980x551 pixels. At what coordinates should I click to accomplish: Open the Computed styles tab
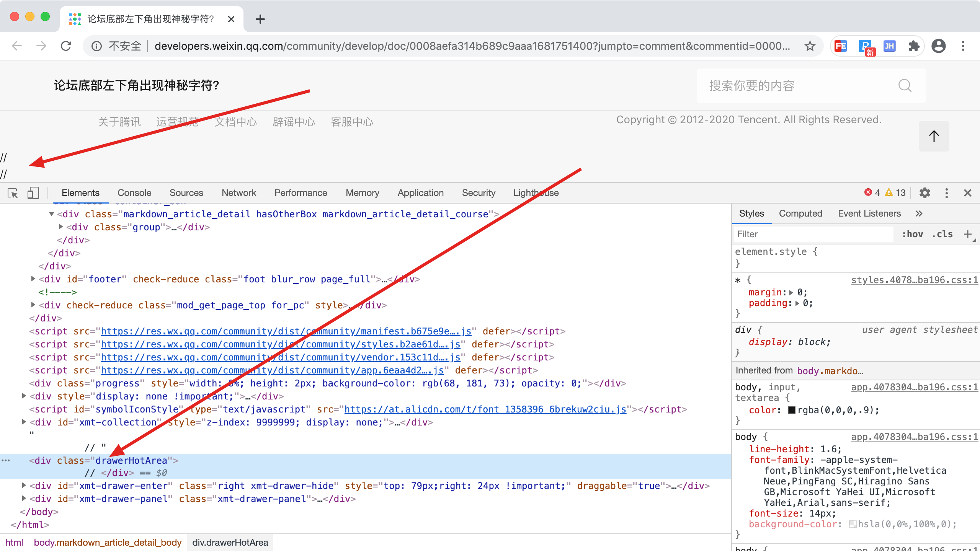800,214
